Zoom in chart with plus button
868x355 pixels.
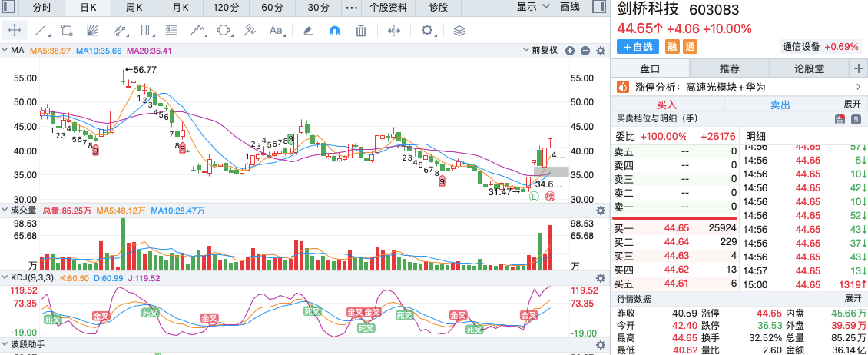click(570, 51)
